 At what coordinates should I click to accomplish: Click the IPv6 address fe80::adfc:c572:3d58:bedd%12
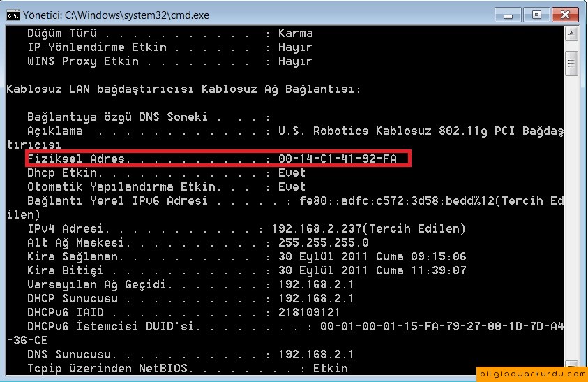[397, 200]
